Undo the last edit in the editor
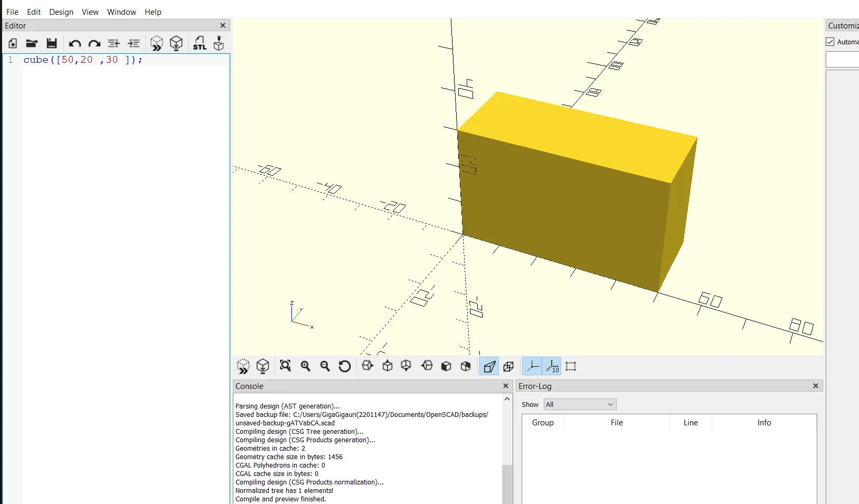Screen dimensions: 859x504 (x=74, y=44)
